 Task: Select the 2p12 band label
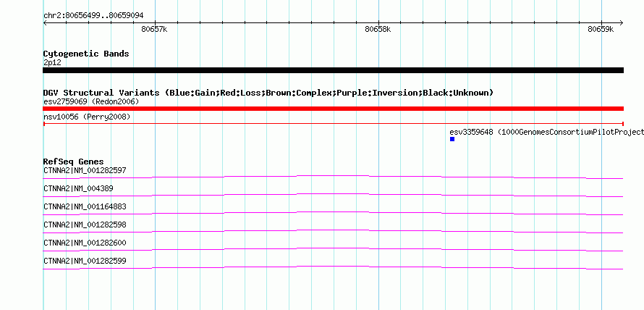click(x=52, y=63)
